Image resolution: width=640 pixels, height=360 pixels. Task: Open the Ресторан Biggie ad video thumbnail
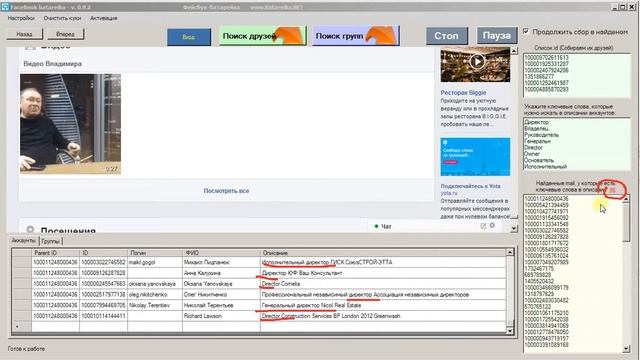click(x=475, y=64)
